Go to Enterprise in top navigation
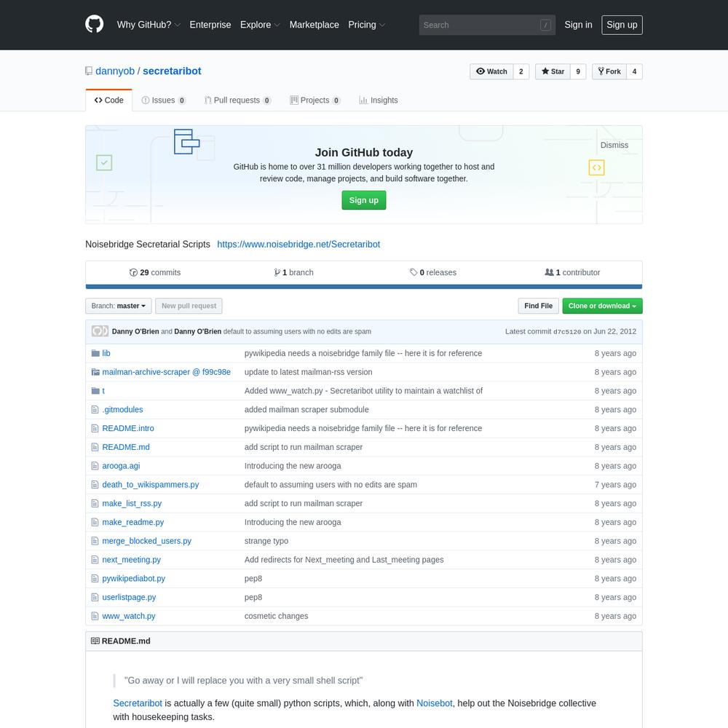728x728 pixels. pyautogui.click(x=210, y=25)
